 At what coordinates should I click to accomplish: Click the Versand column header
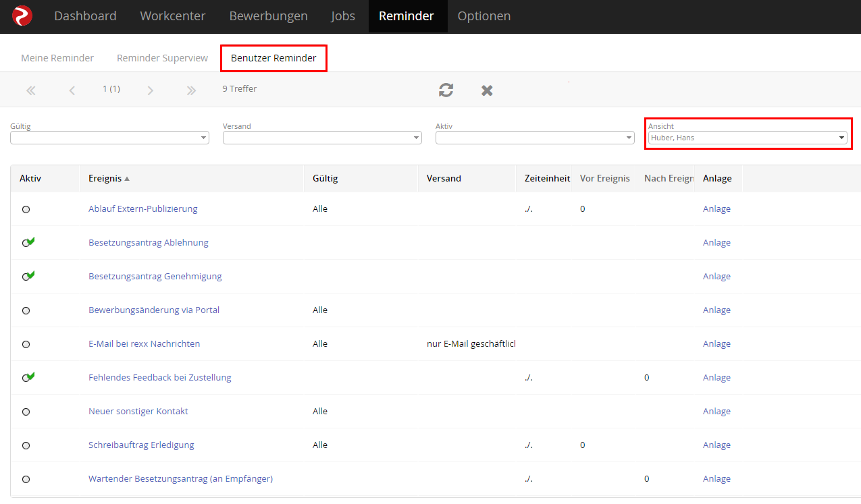[444, 178]
